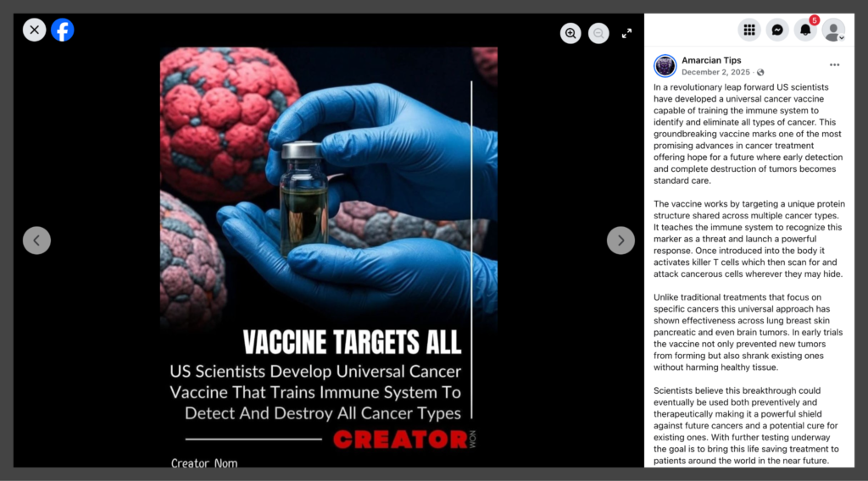
Task: Click the public globe audience icon
Action: 760,73
